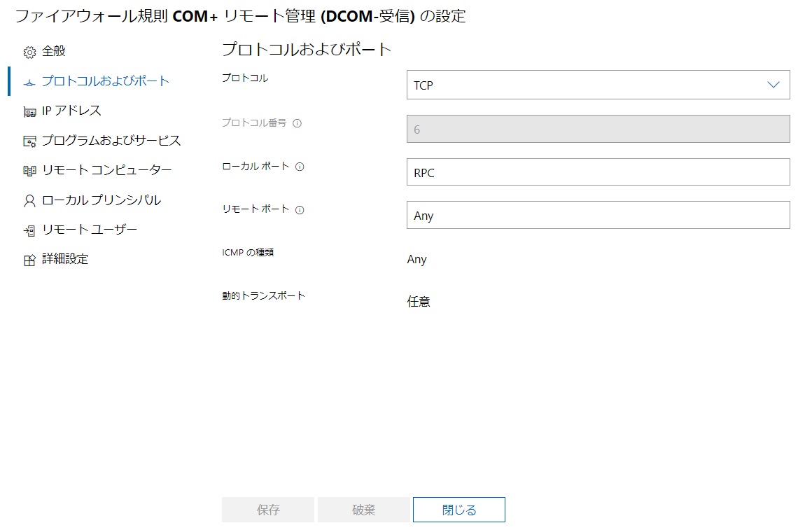Open the 全般 settings page
812x530 pixels.
click(x=54, y=51)
